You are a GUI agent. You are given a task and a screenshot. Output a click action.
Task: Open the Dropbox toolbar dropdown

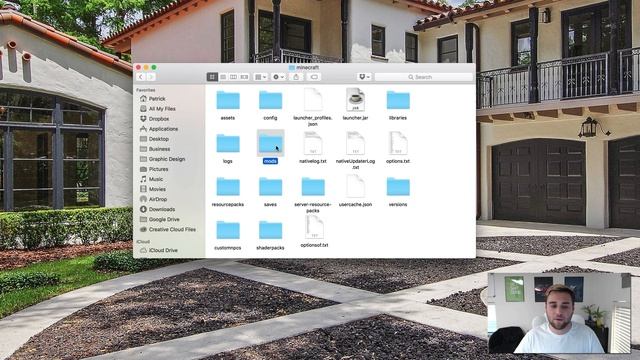(364, 77)
